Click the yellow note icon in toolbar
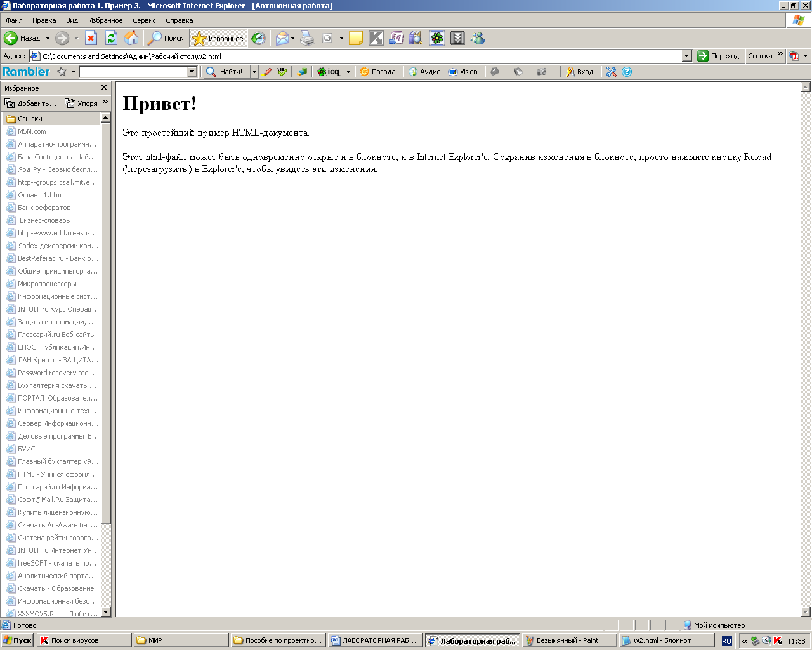The image size is (812, 650). [356, 38]
